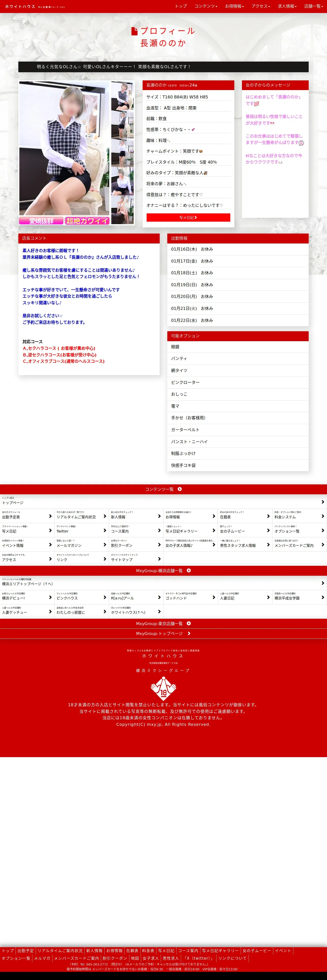Click the arrow beside 横浜エリアトップページ
Screen dimensions: 327x980
[x=323, y=583]
